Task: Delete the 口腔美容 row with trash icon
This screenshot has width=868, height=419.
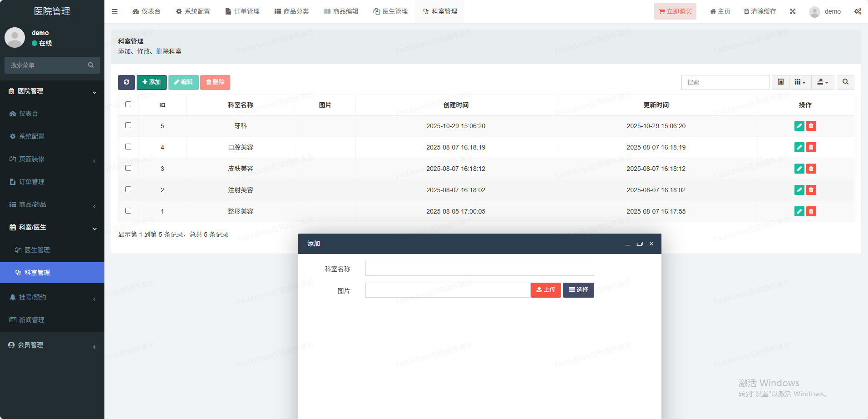Action: pos(811,147)
